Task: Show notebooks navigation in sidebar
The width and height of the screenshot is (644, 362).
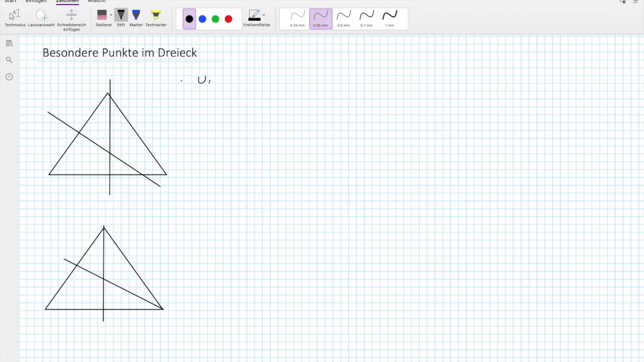Action: pyautogui.click(x=9, y=43)
